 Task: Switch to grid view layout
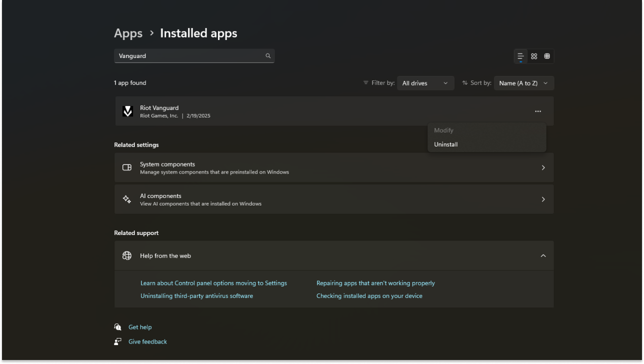tap(534, 56)
